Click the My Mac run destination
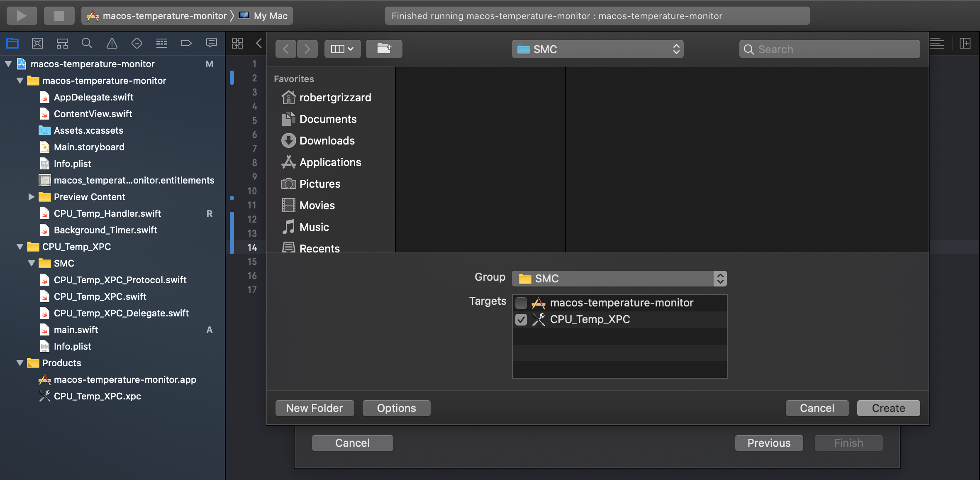This screenshot has width=980, height=480. (263, 16)
